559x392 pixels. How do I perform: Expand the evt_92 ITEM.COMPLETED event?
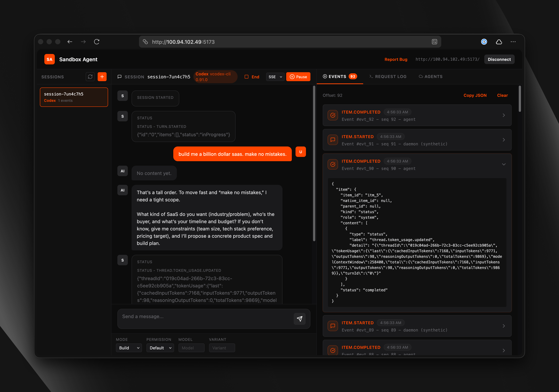[x=503, y=115]
